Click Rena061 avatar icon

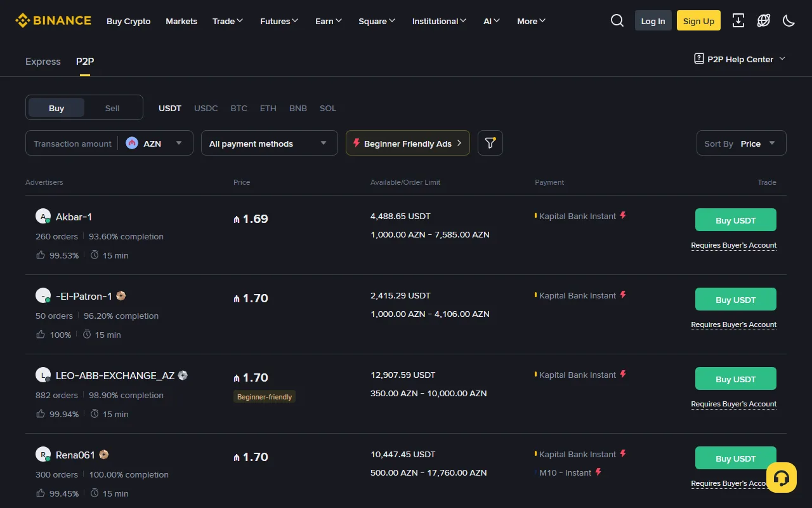tap(43, 455)
